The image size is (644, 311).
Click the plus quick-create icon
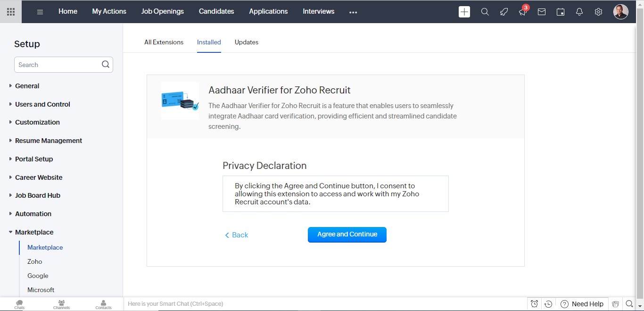(x=464, y=12)
